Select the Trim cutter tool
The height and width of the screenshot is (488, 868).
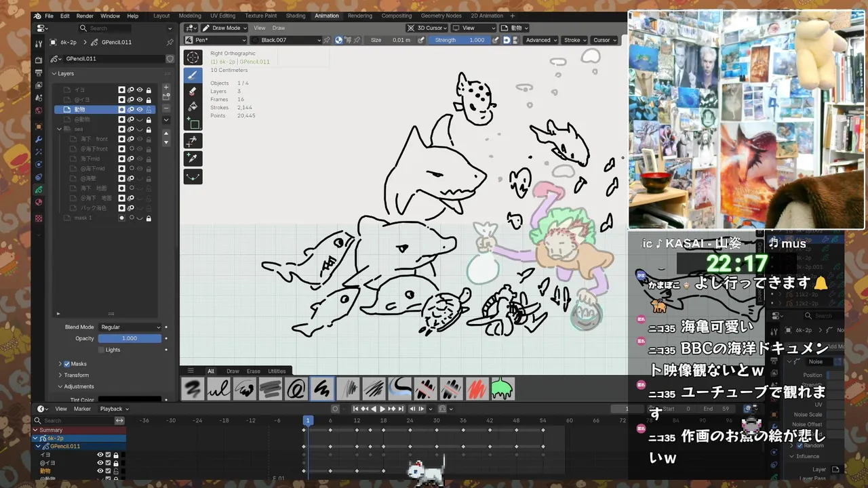click(x=193, y=141)
